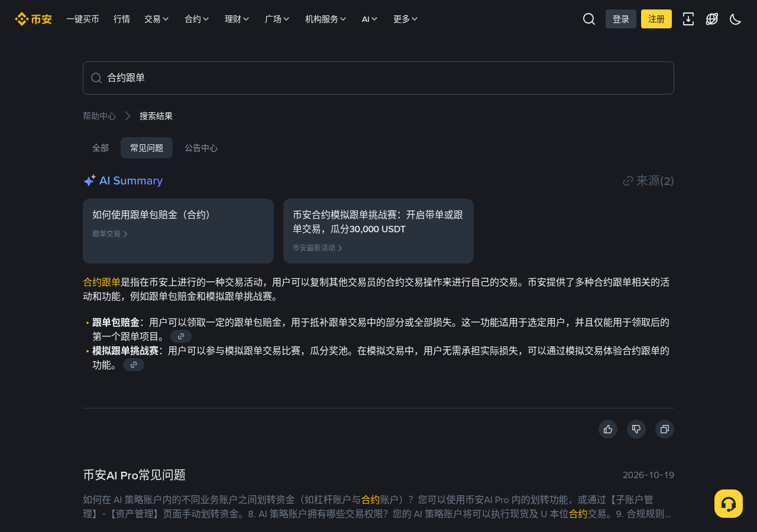Open 行情 in top navigation
This screenshot has width=757, height=532.
point(122,19)
